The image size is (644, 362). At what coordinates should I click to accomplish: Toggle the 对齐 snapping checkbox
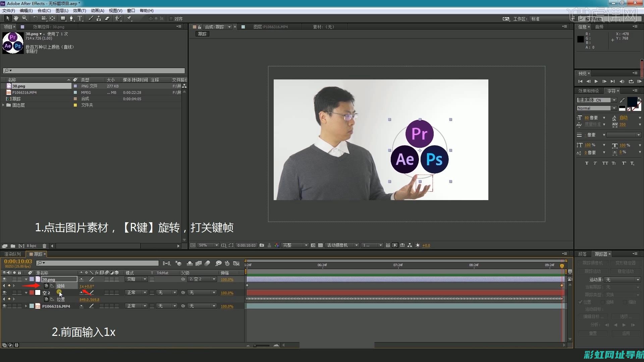point(171,19)
